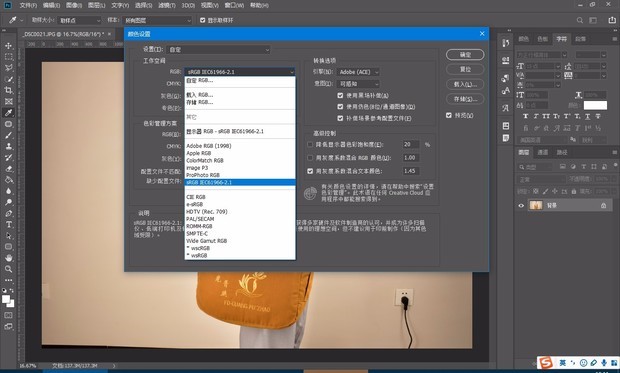
Task: Choose Apple RGB from list
Action: pyautogui.click(x=198, y=153)
